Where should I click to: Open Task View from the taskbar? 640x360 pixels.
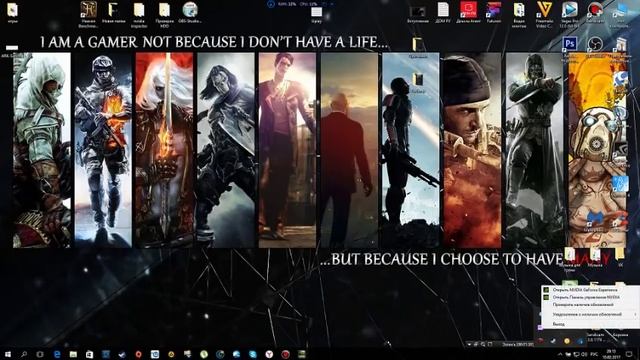click(x=40, y=354)
